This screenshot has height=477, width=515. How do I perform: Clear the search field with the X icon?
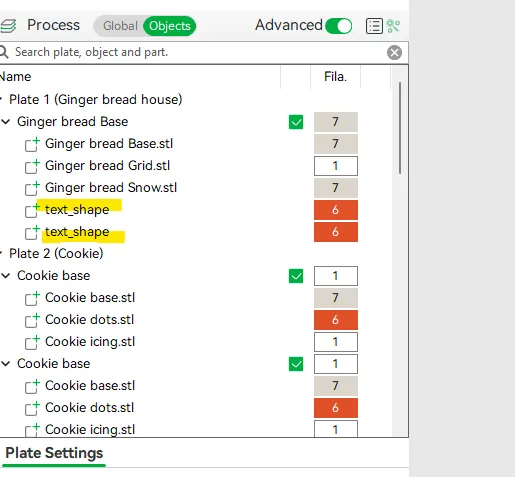(x=394, y=52)
